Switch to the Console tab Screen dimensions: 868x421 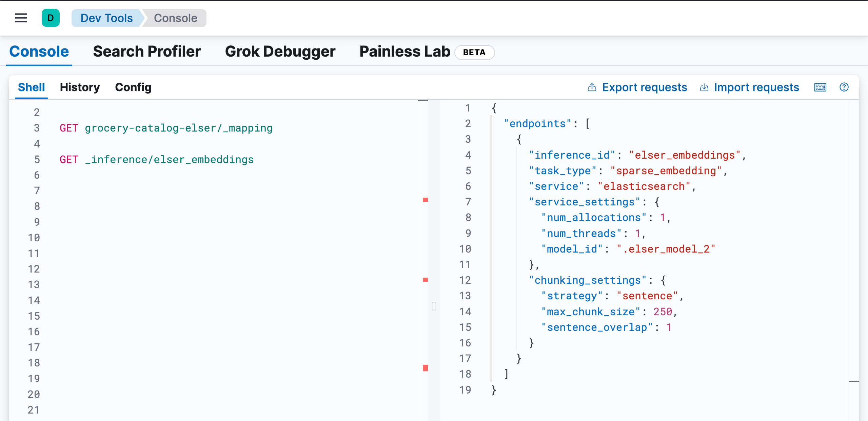tap(39, 52)
